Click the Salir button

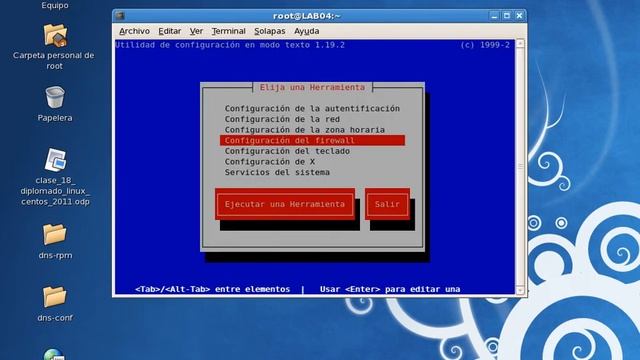[387, 204]
